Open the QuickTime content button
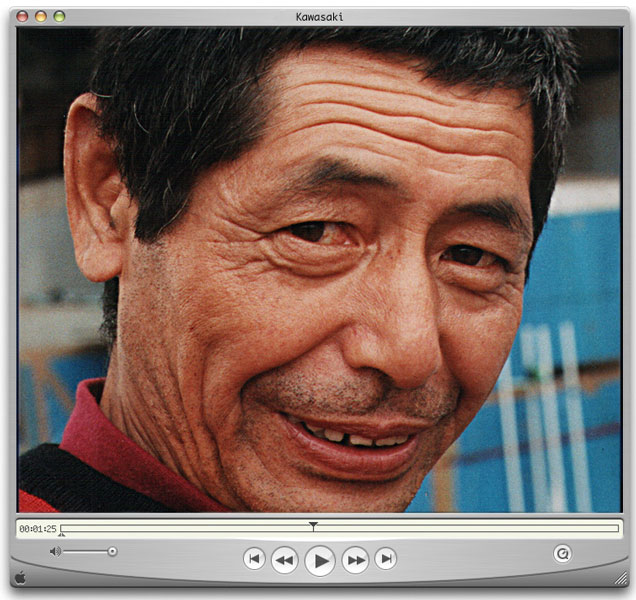This screenshot has height=600, width=636. [x=563, y=554]
